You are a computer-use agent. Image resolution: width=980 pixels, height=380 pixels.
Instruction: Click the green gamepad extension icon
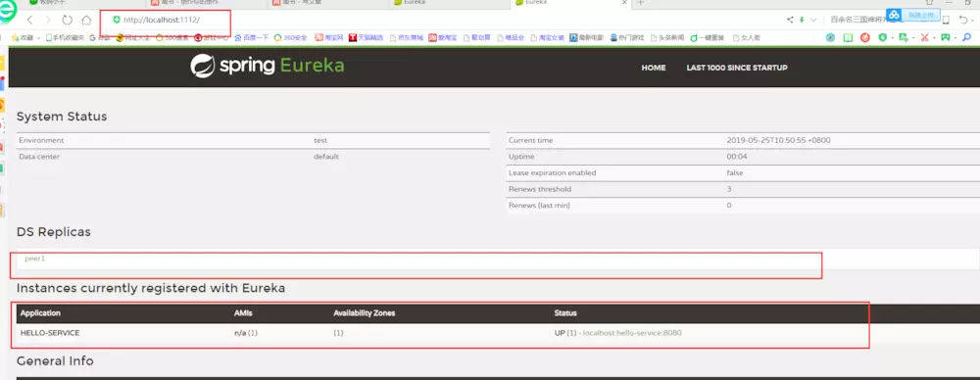pyautogui.click(x=946, y=37)
